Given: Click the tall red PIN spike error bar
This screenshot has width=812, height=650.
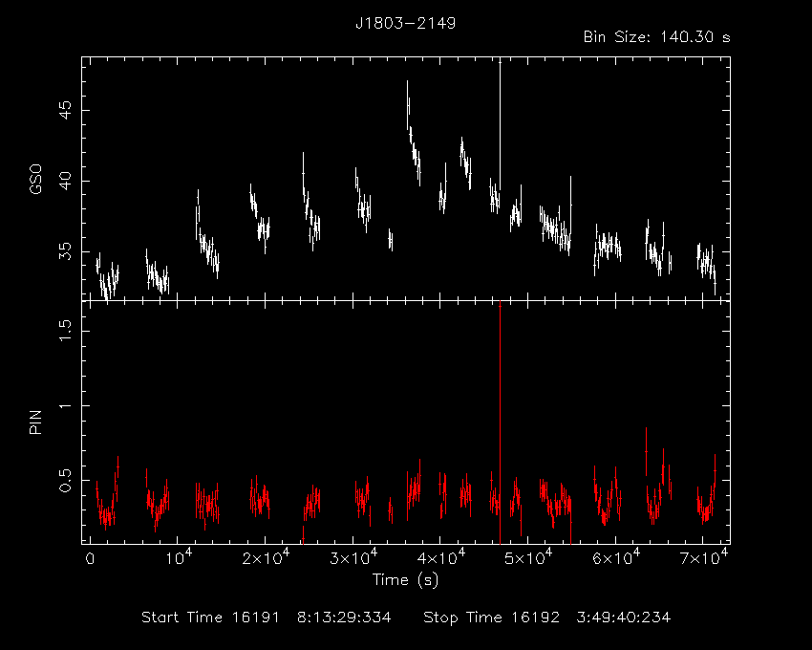Looking at the screenshot, I should [500, 422].
